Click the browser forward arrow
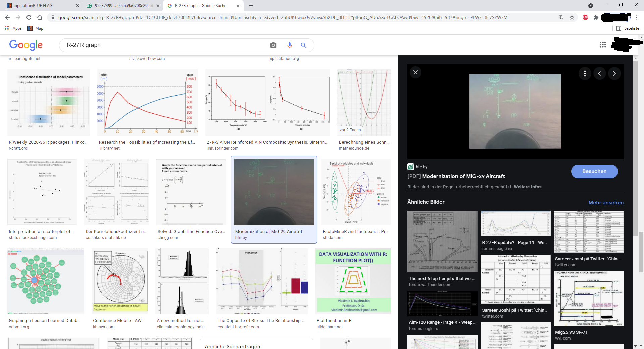Image resolution: width=644 pixels, height=349 pixels. tap(18, 17)
